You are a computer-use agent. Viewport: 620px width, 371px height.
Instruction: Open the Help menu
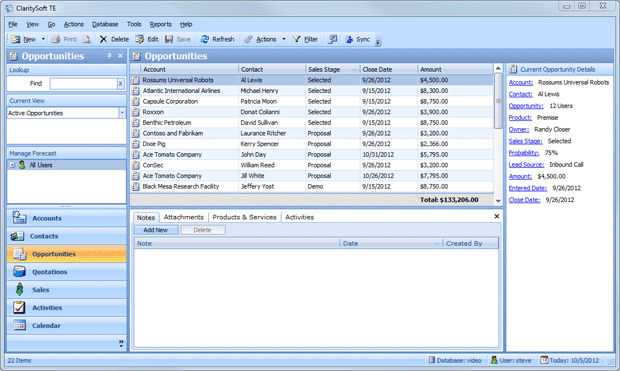click(186, 24)
